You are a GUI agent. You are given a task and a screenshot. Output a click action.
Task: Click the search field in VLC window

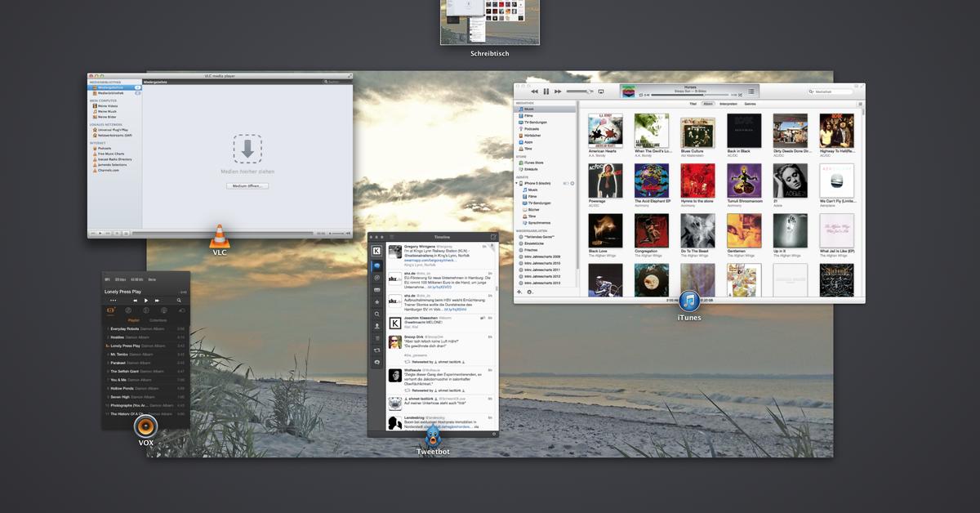coord(335,82)
